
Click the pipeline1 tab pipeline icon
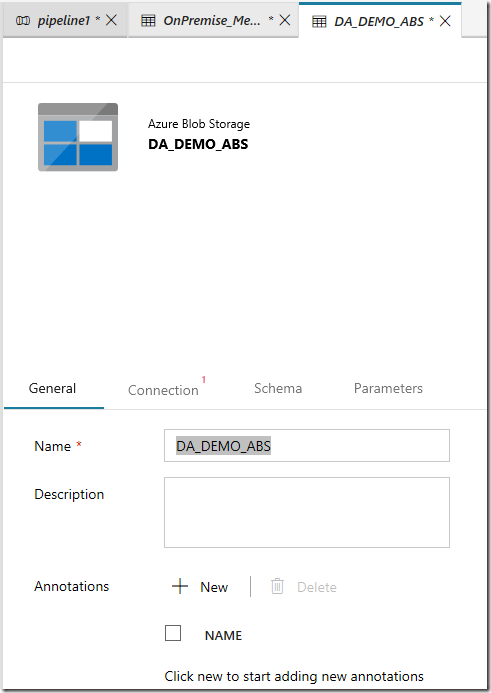click(23, 20)
